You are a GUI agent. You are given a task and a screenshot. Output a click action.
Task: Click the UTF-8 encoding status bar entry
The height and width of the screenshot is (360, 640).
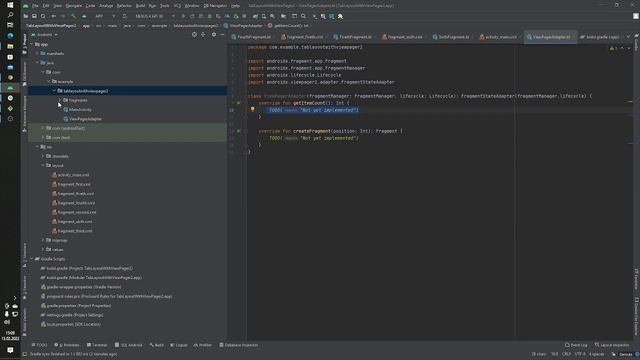coord(580,354)
